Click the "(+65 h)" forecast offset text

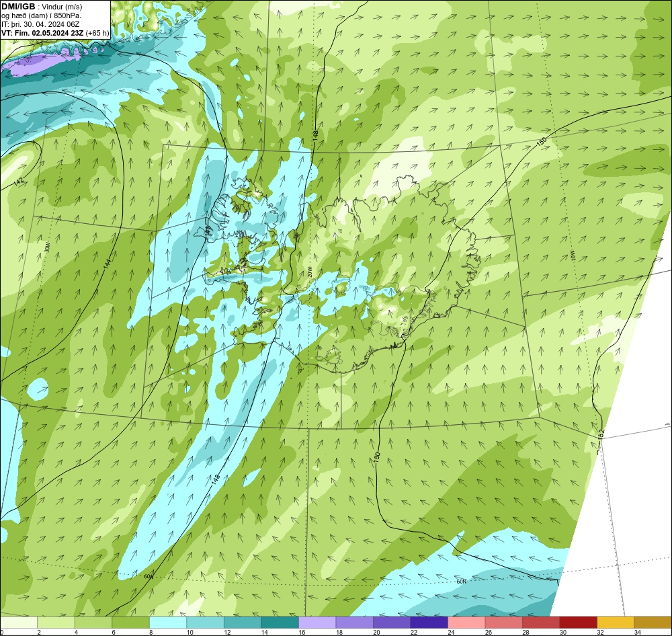(97, 33)
